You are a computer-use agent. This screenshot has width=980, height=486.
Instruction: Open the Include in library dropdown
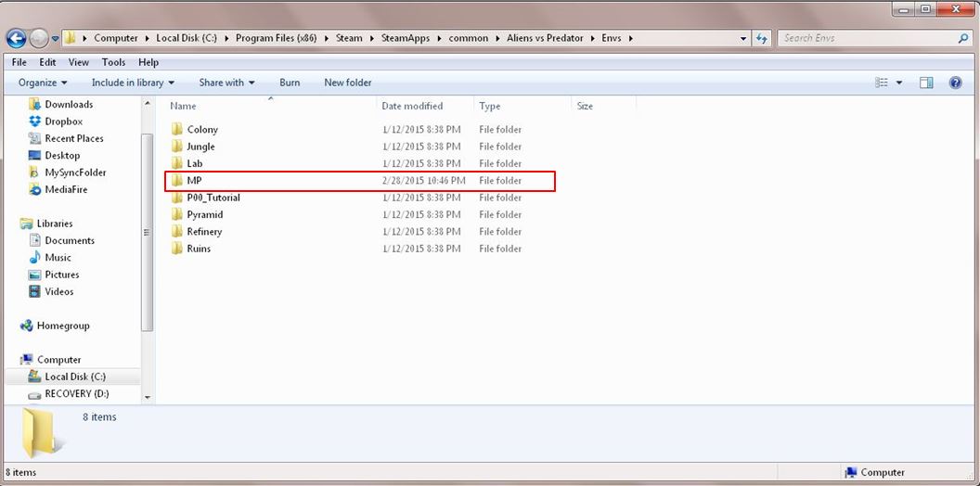tap(133, 83)
